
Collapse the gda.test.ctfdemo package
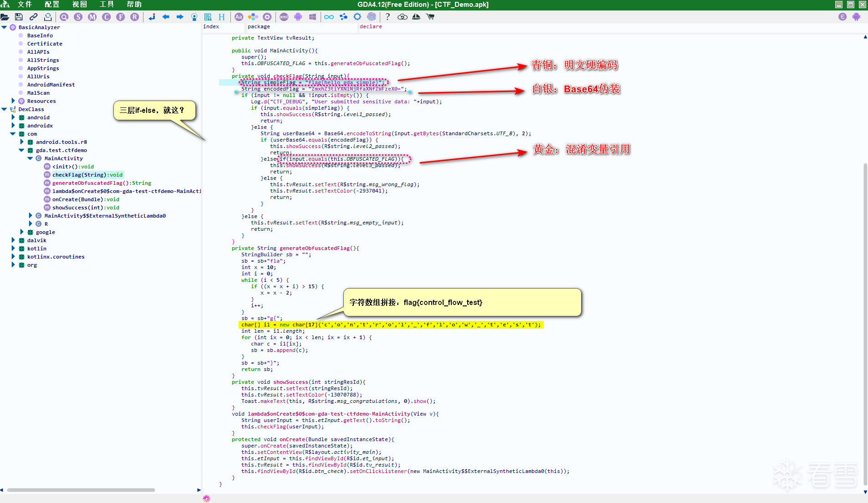point(21,150)
